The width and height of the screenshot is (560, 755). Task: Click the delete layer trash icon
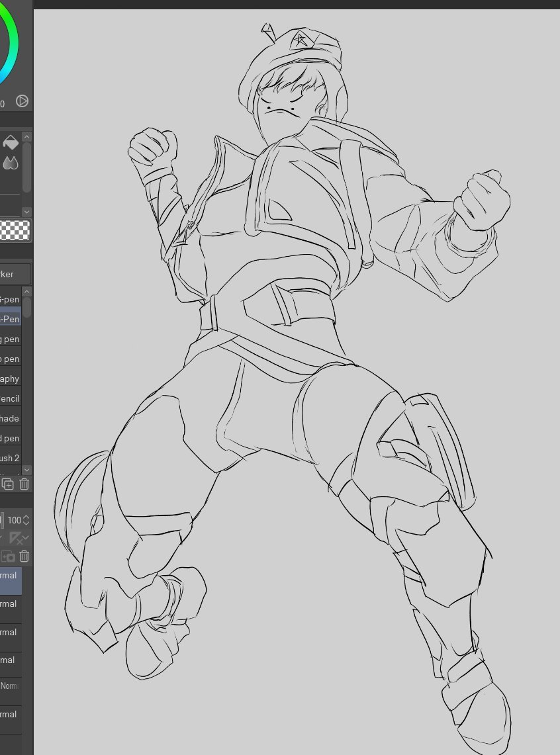[x=24, y=556]
